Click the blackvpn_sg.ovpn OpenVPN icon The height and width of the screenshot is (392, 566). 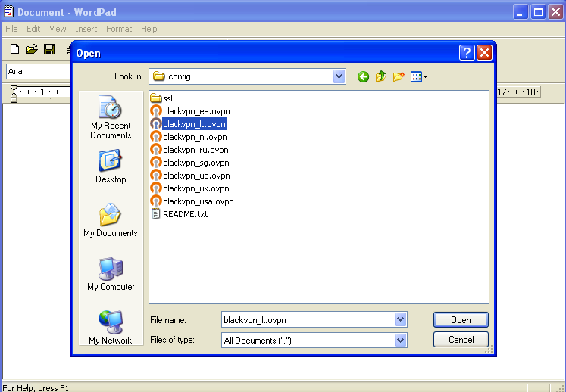click(x=155, y=163)
